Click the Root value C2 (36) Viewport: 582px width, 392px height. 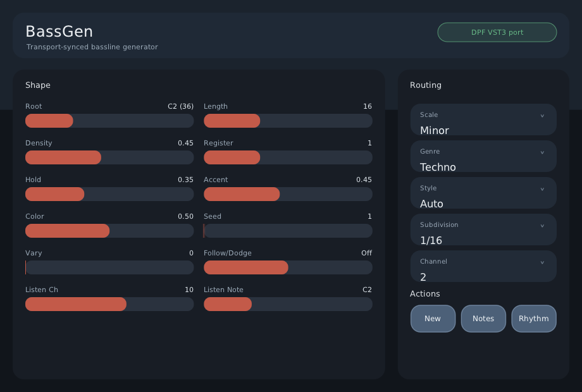pos(180,106)
